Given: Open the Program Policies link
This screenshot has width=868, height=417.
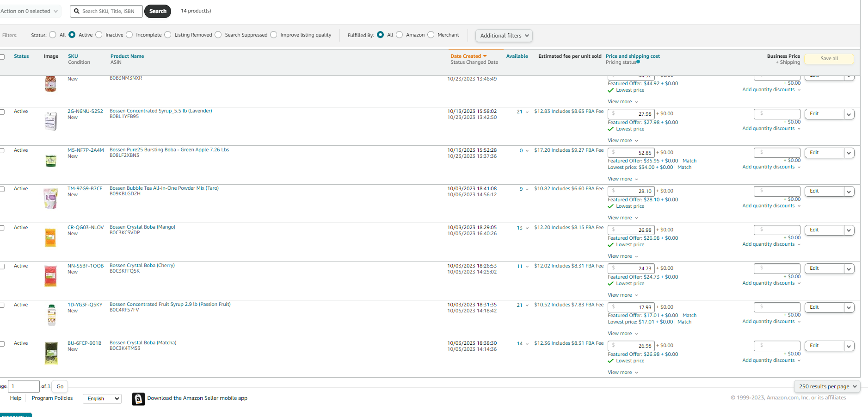Looking at the screenshot, I should tap(52, 398).
